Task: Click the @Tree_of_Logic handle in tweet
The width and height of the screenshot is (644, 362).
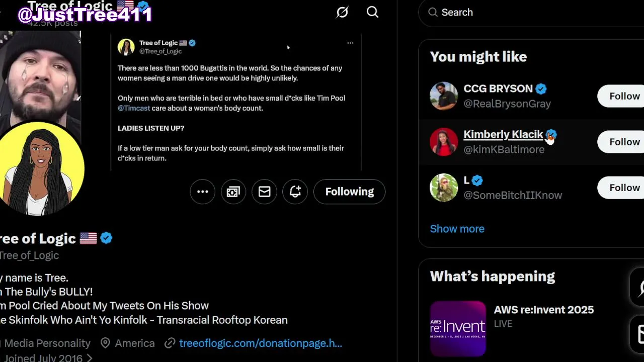Action: click(160, 51)
